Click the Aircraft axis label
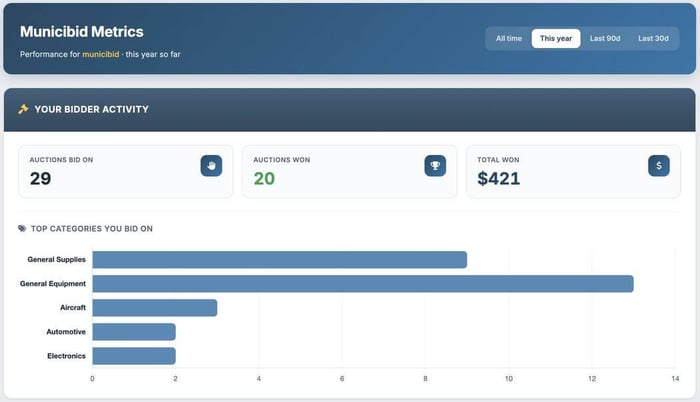Viewport: 700px width, 402px height. tap(73, 308)
